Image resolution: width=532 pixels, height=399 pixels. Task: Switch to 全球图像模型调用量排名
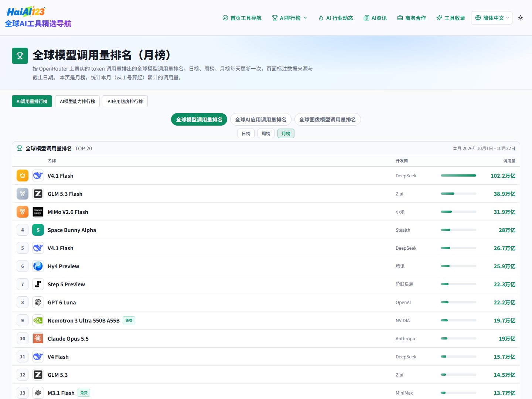click(x=328, y=119)
